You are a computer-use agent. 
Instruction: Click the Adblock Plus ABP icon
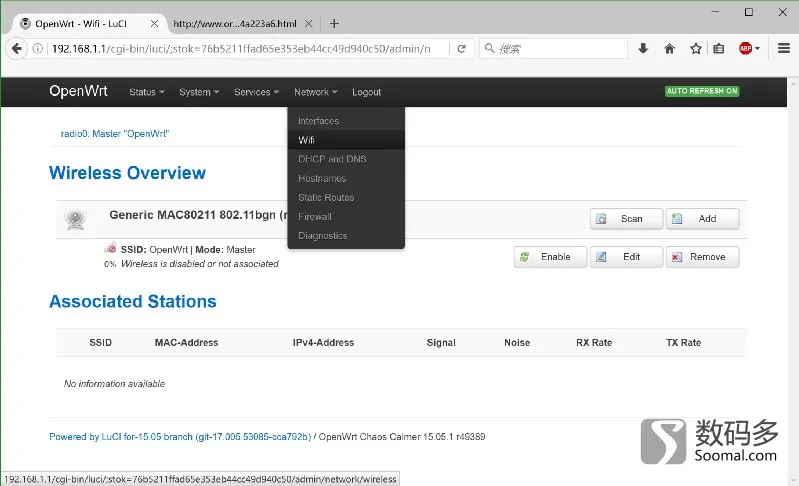[745, 49]
